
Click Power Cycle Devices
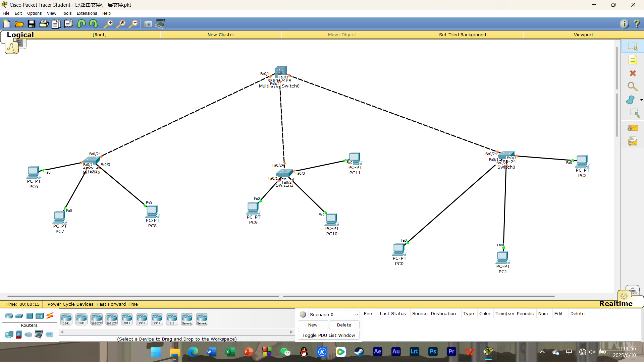tap(70, 304)
